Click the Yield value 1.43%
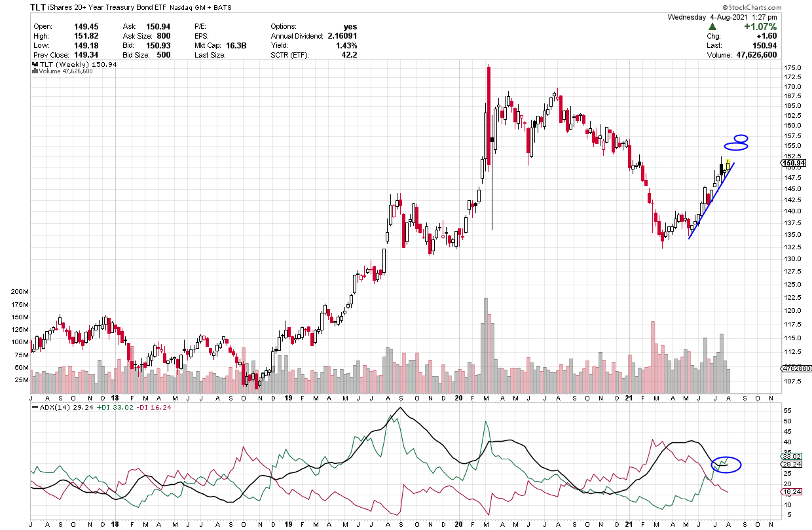 (x=346, y=46)
